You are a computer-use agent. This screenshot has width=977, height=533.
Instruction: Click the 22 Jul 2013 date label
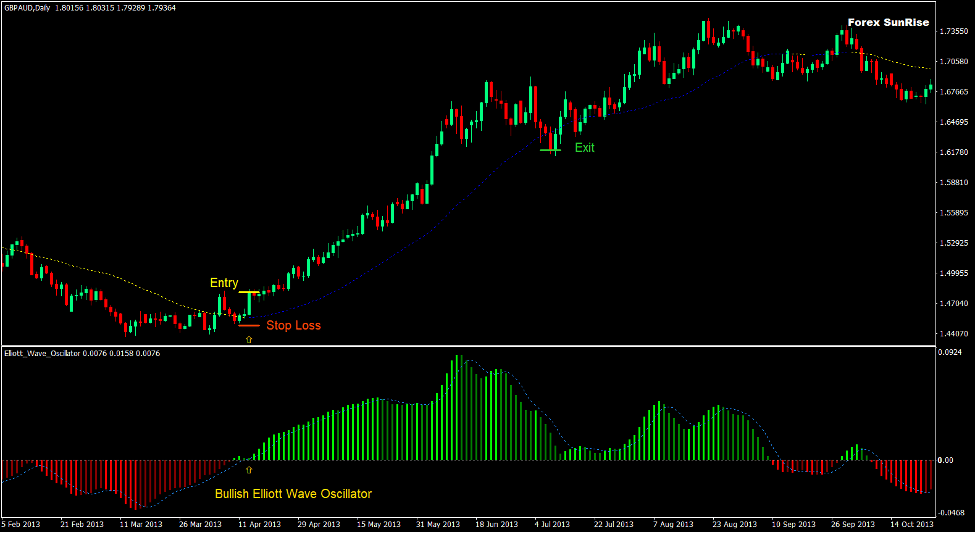click(x=614, y=525)
